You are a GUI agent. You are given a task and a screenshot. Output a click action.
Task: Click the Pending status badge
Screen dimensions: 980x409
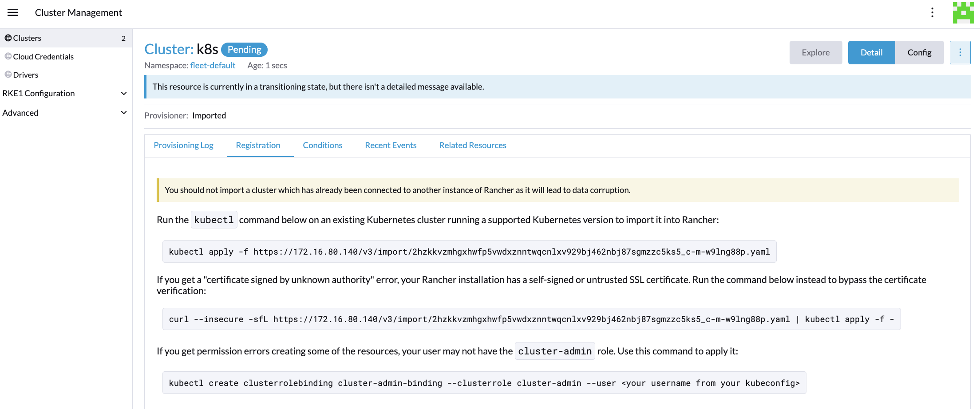(244, 49)
